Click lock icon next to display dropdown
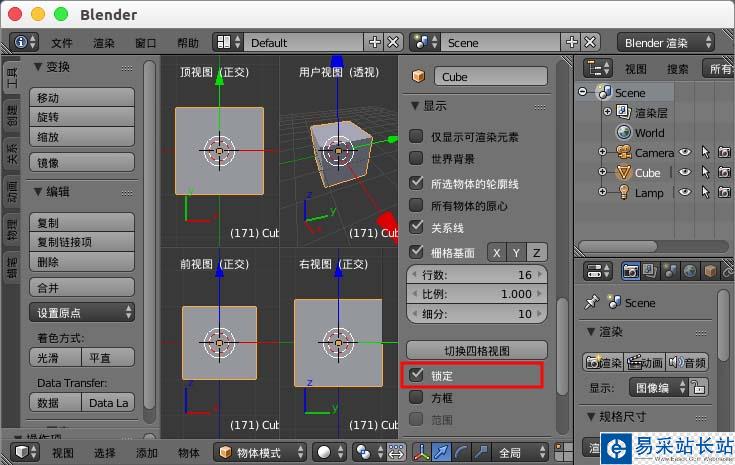The image size is (735, 465). pos(698,388)
